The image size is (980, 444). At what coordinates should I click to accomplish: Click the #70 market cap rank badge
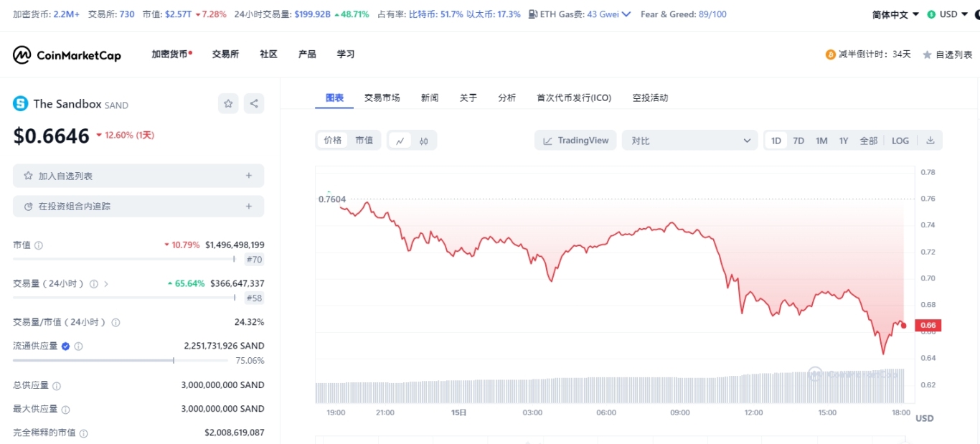coord(254,260)
